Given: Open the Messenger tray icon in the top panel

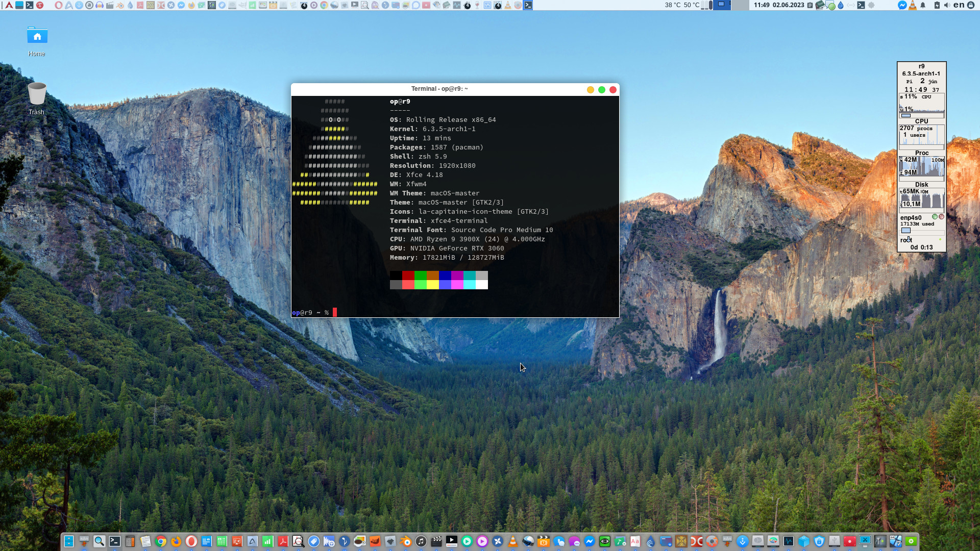Looking at the screenshot, I should click(x=902, y=5).
